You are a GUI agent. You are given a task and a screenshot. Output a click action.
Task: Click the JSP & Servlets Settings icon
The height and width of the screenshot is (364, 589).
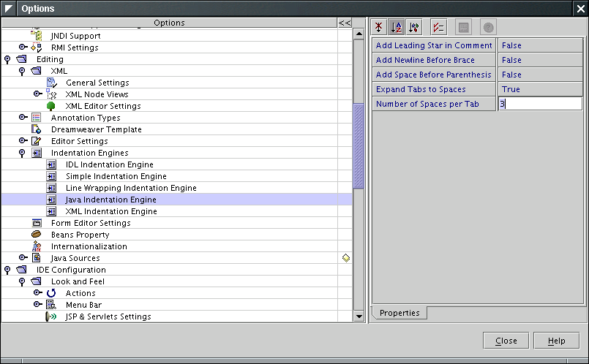point(51,316)
